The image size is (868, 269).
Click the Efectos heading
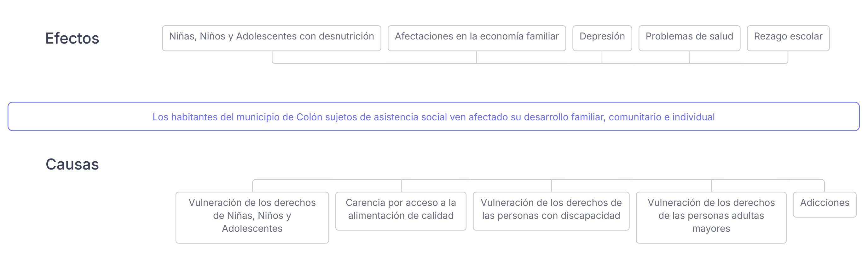(72, 38)
